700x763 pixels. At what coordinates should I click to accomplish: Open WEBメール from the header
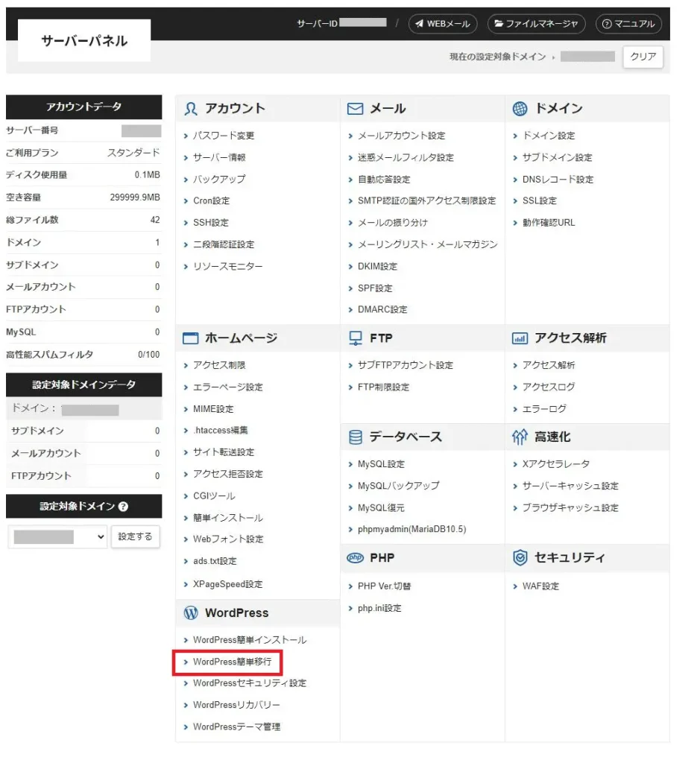[x=443, y=24]
